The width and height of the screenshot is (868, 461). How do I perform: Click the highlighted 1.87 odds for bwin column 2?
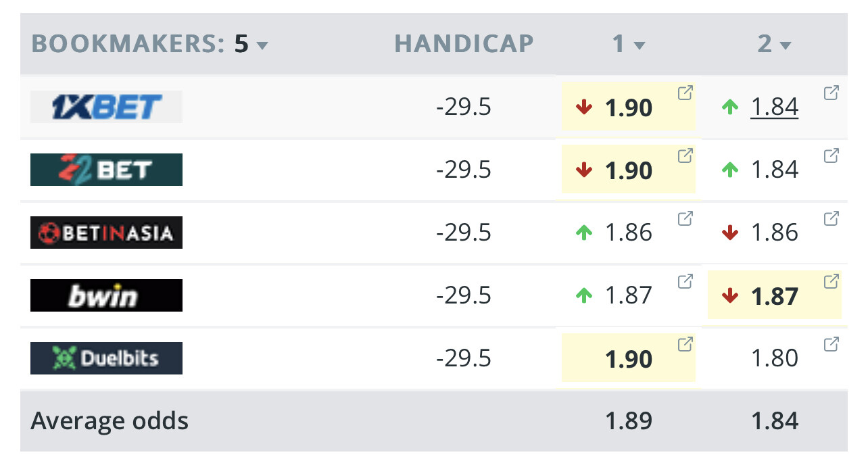775,296
